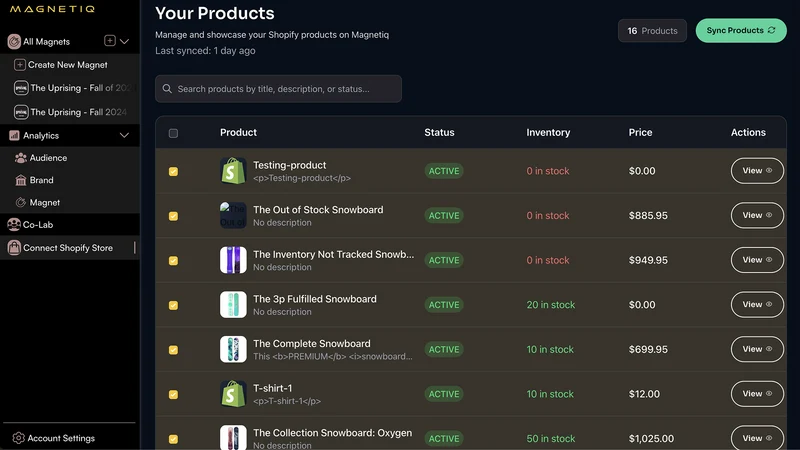Click the 16 Products counter badge
This screenshot has height=450, width=800.
click(652, 31)
